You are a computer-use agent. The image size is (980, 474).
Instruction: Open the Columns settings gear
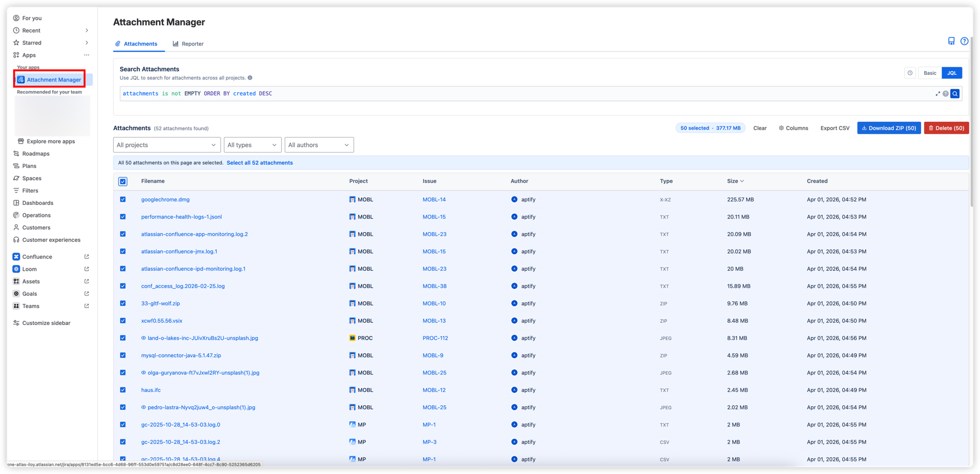point(793,128)
